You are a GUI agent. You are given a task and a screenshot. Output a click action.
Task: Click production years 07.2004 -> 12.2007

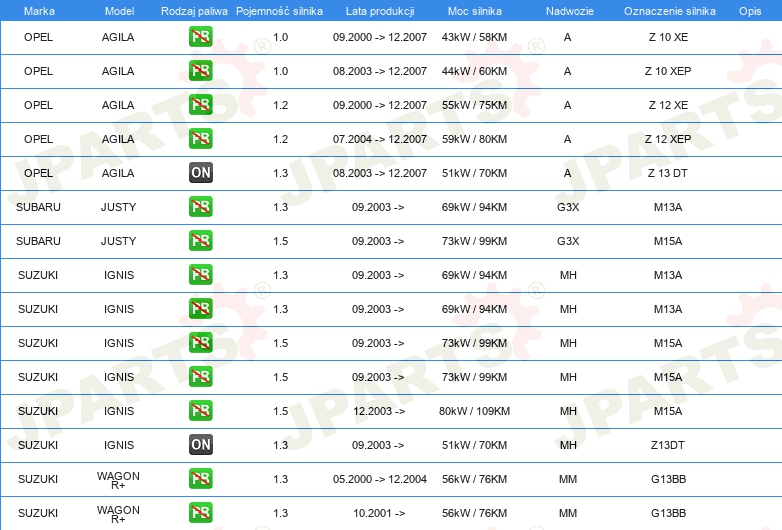(380, 139)
